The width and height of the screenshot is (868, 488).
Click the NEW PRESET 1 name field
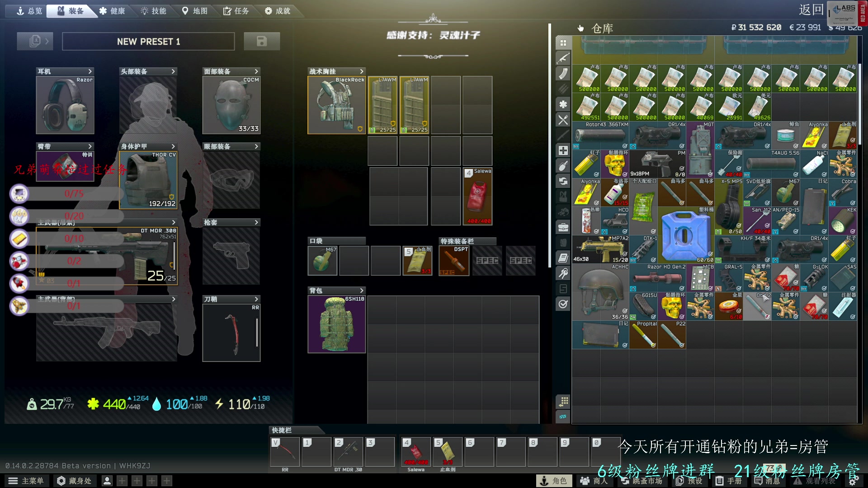[148, 41]
